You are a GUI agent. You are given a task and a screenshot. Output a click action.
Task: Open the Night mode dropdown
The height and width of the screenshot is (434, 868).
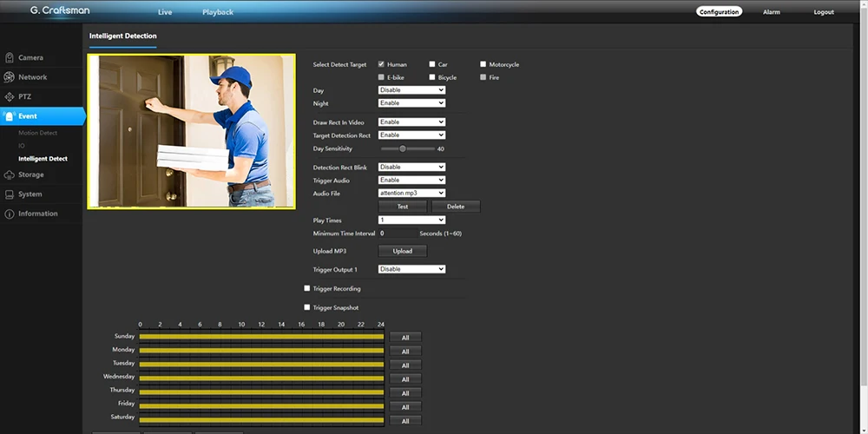(x=411, y=103)
